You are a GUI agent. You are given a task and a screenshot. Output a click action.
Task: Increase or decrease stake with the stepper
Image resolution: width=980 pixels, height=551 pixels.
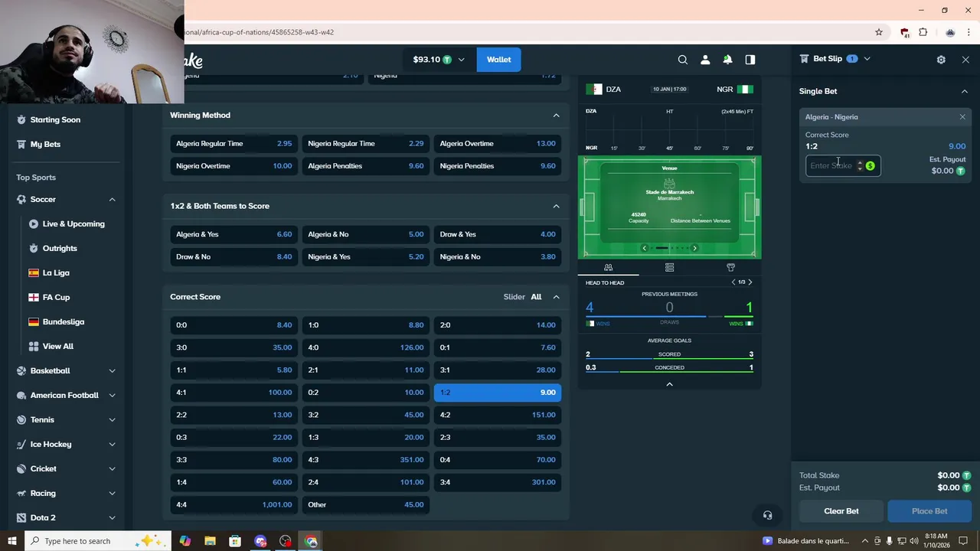[x=860, y=166]
